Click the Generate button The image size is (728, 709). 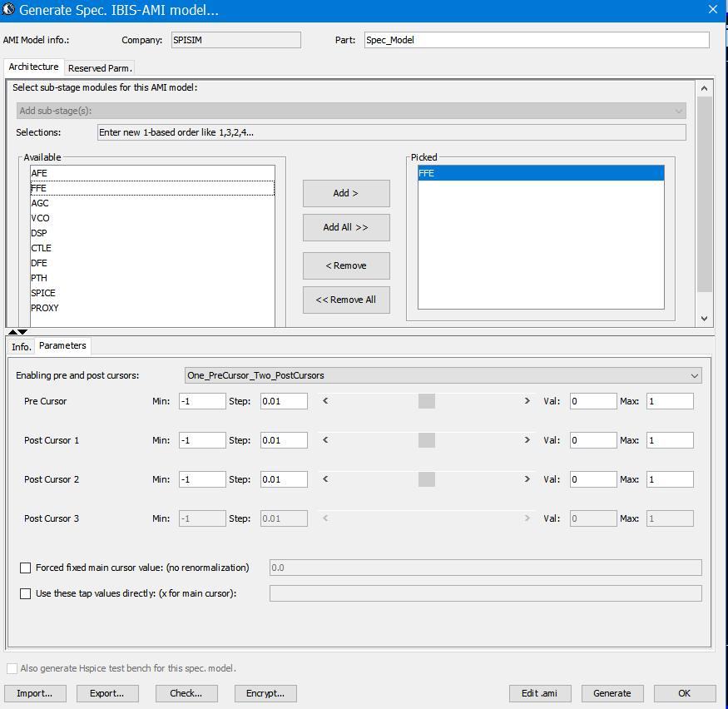[612, 693]
